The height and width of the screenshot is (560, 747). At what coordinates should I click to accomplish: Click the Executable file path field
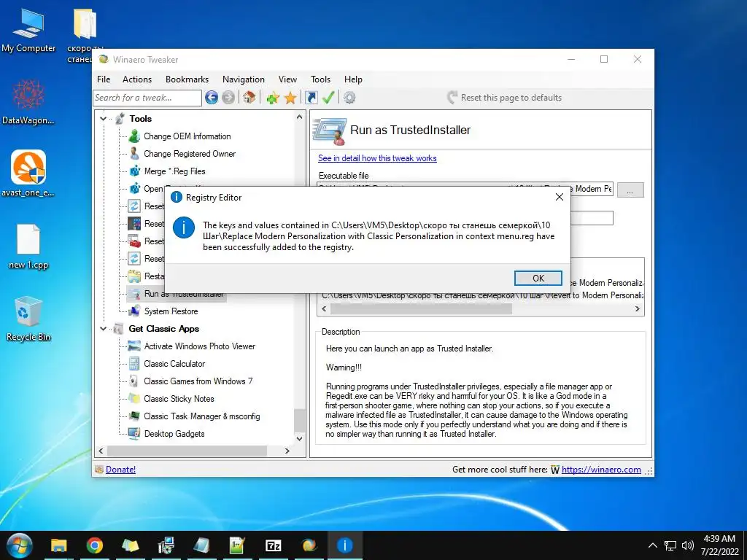465,189
